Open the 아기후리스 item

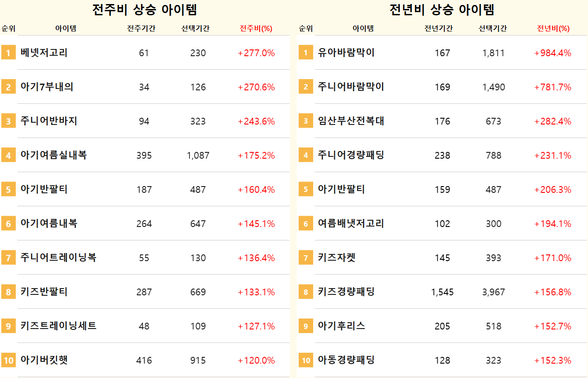(x=341, y=326)
